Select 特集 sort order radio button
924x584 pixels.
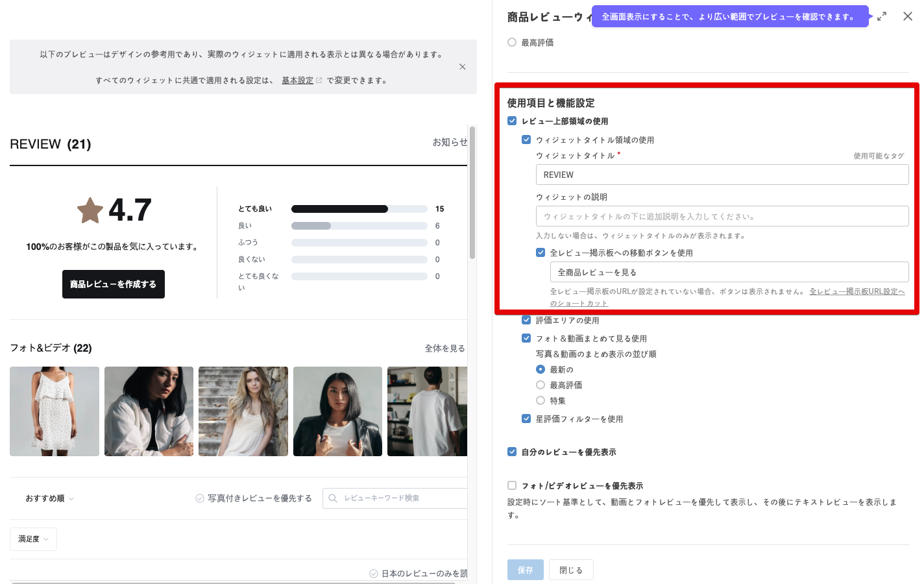pos(541,401)
